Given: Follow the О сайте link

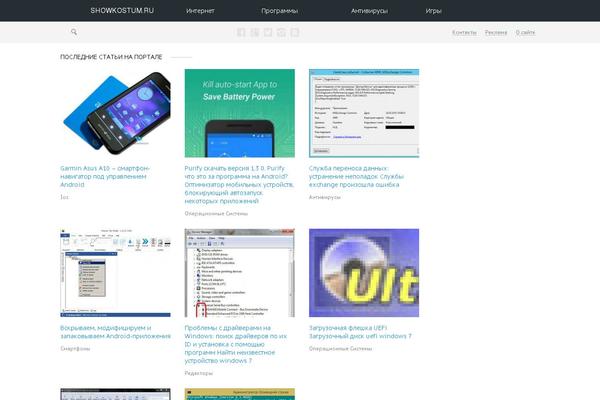Looking at the screenshot, I should coord(525,33).
